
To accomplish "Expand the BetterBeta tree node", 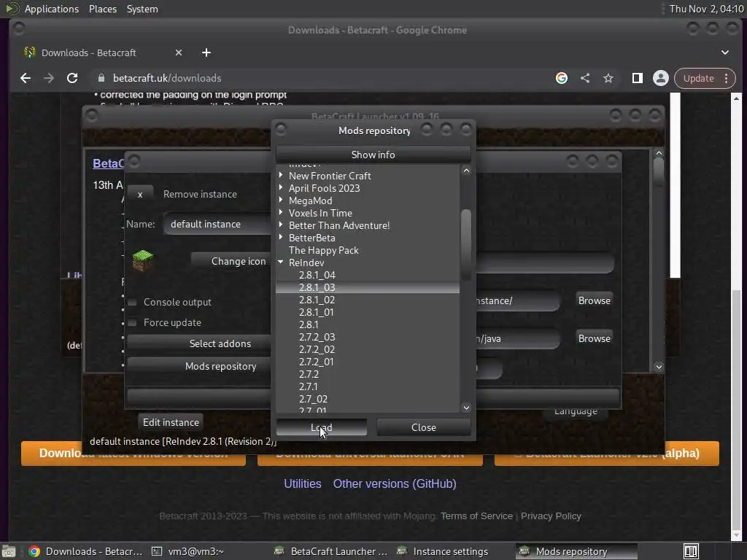I will point(281,237).
